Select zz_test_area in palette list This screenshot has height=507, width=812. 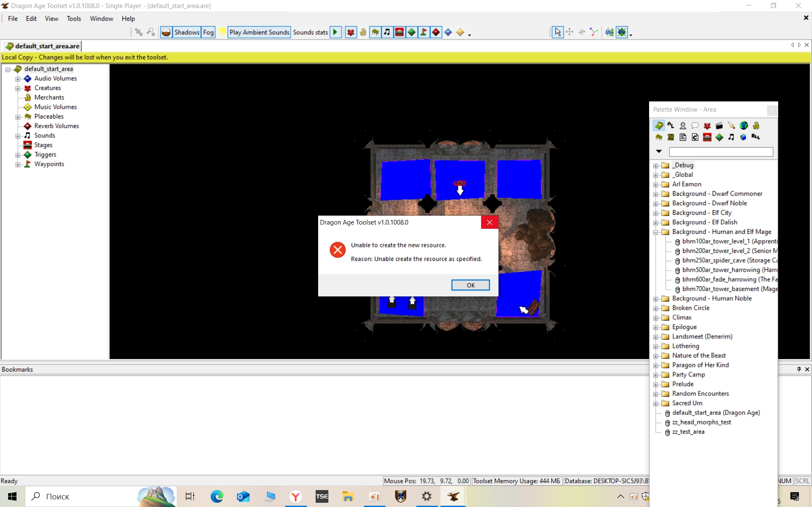click(x=688, y=432)
